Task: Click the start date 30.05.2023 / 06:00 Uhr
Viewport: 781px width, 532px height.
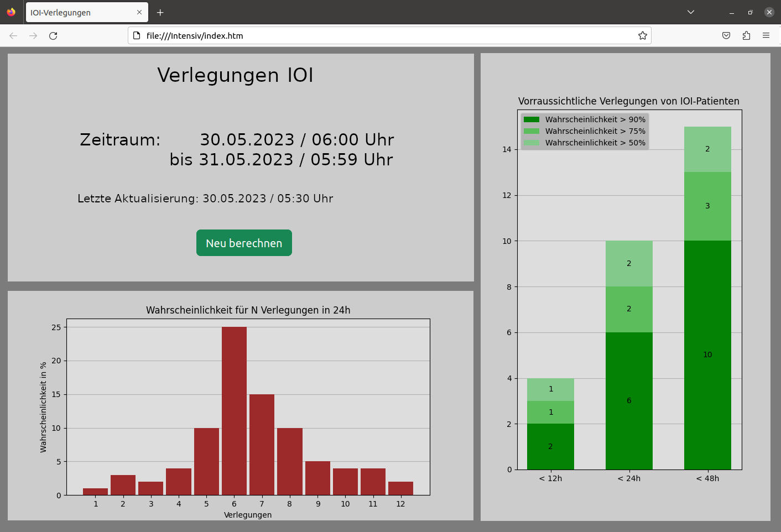Action: pos(297,139)
